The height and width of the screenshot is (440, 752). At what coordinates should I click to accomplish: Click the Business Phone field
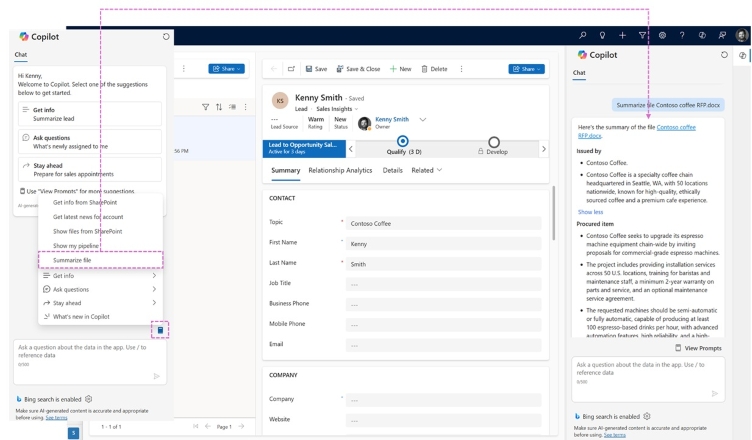point(443,305)
